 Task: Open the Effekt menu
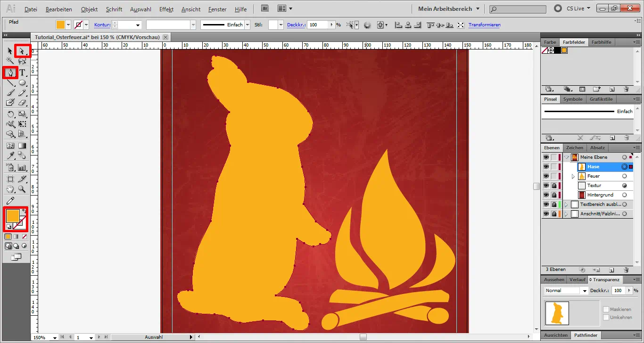166,9
